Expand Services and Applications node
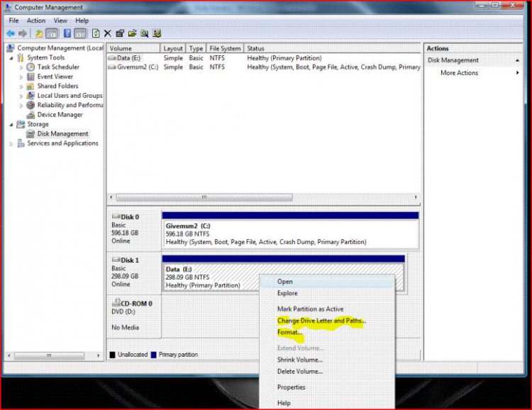The height and width of the screenshot is (410, 532). (11, 143)
